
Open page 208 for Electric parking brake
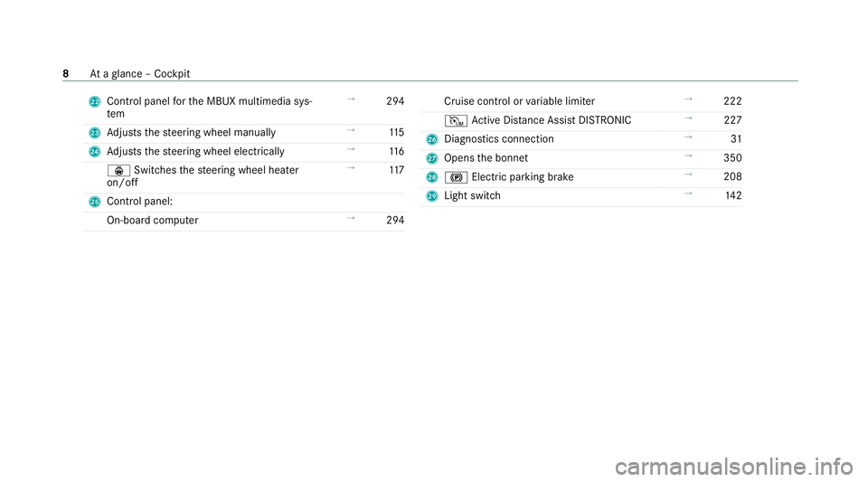click(x=732, y=177)
